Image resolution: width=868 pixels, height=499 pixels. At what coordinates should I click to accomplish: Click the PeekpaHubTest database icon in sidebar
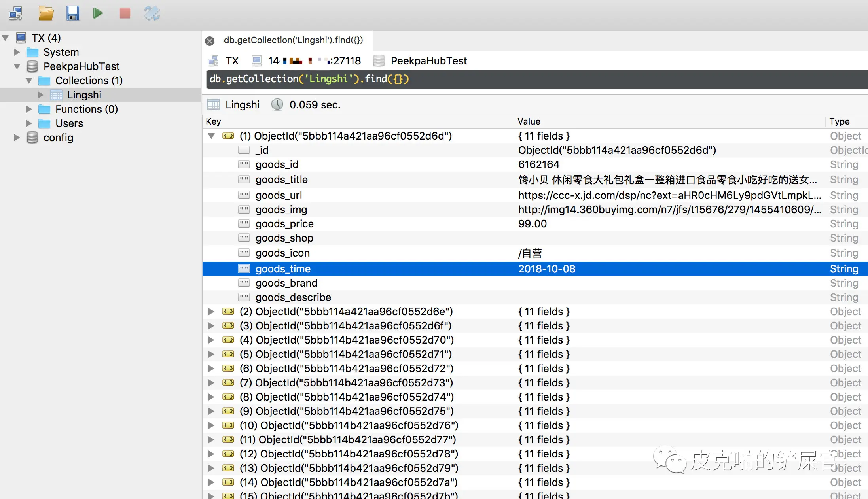click(32, 66)
